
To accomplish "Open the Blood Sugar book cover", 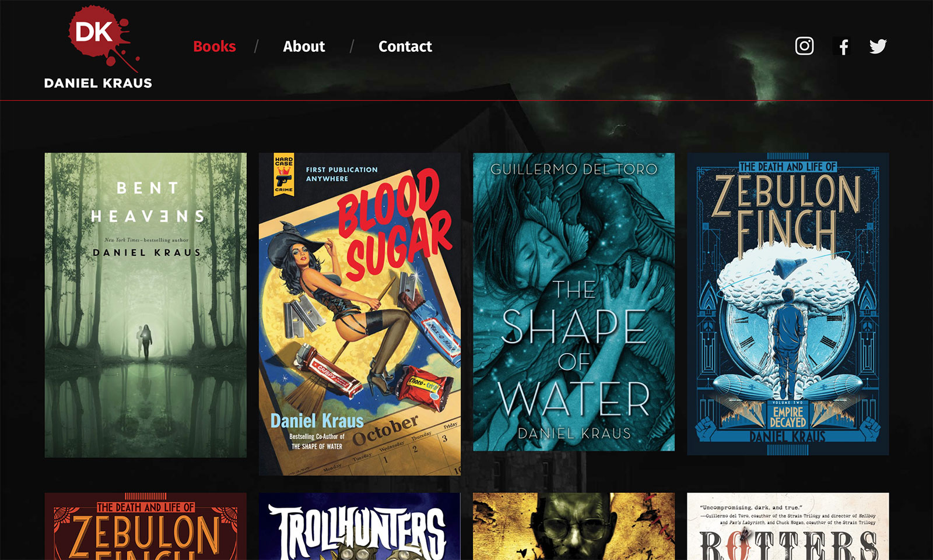I will coord(360,314).
